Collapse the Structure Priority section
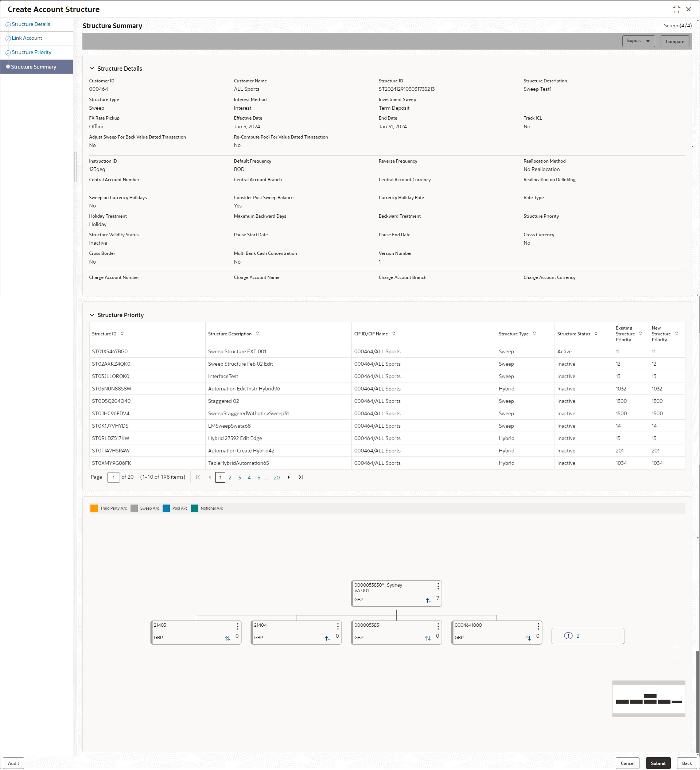 (92, 315)
